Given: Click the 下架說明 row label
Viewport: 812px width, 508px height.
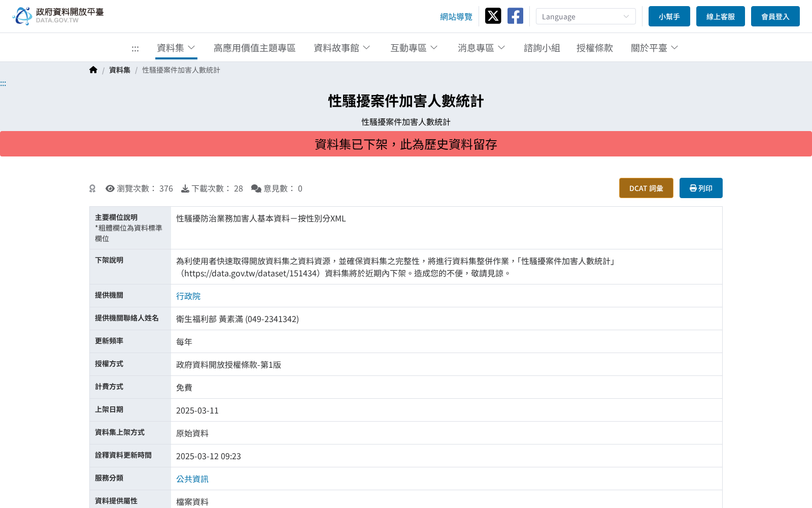Looking at the screenshot, I should click(109, 260).
